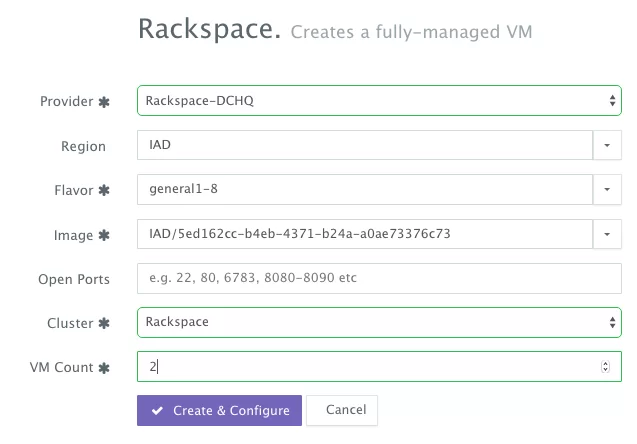Click the Rackspace. page heading
The image size is (637, 444).
(x=209, y=29)
